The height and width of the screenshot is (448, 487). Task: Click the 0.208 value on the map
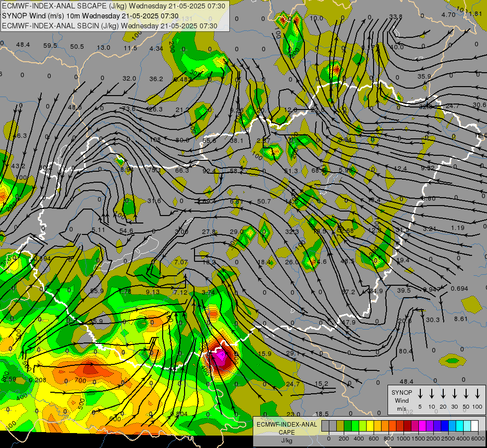(38, 380)
